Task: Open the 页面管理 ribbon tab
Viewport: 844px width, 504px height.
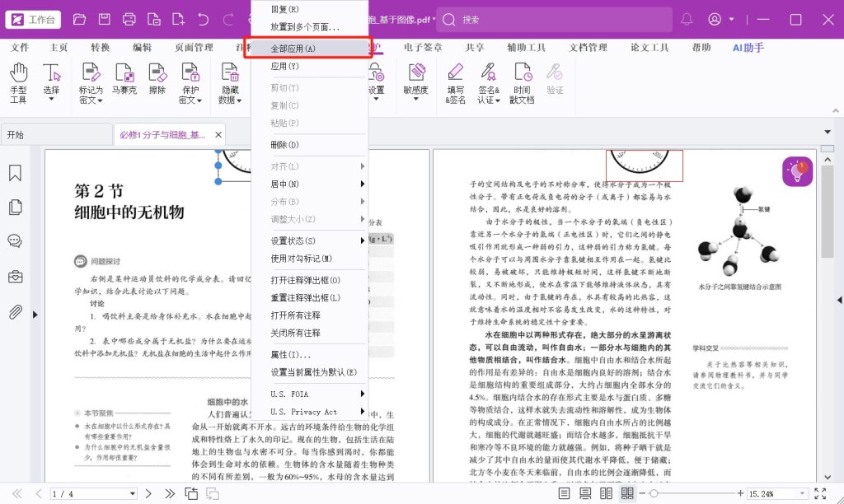Action: 194,48
